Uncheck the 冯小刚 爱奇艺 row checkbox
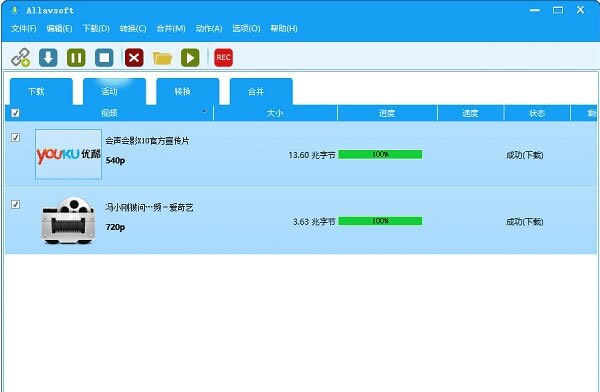Image resolution: width=600 pixels, height=392 pixels. point(15,204)
